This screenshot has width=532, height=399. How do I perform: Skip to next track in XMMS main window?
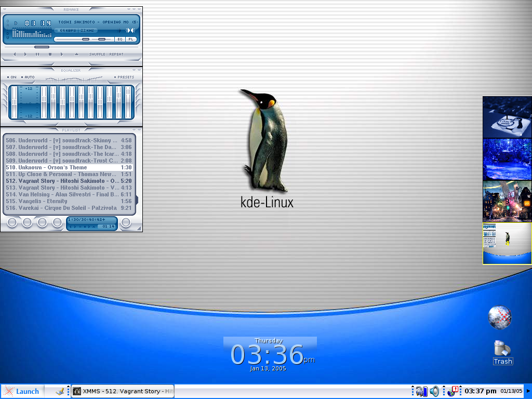tap(62, 54)
